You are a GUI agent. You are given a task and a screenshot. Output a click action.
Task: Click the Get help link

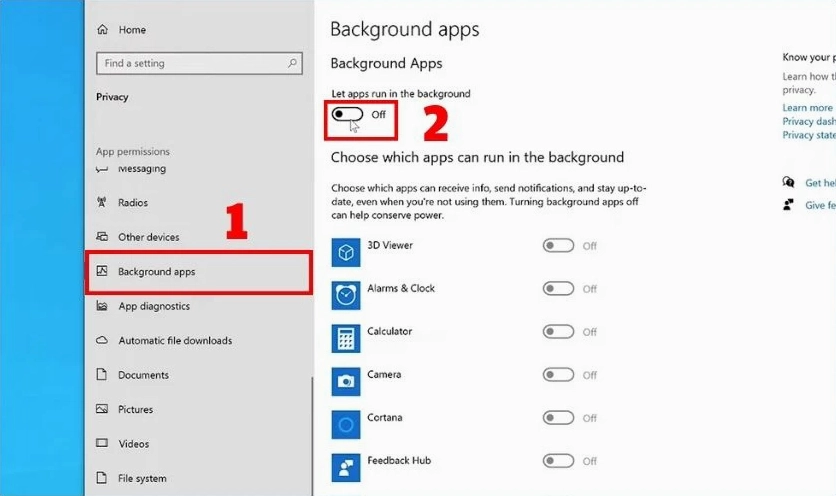pos(820,183)
